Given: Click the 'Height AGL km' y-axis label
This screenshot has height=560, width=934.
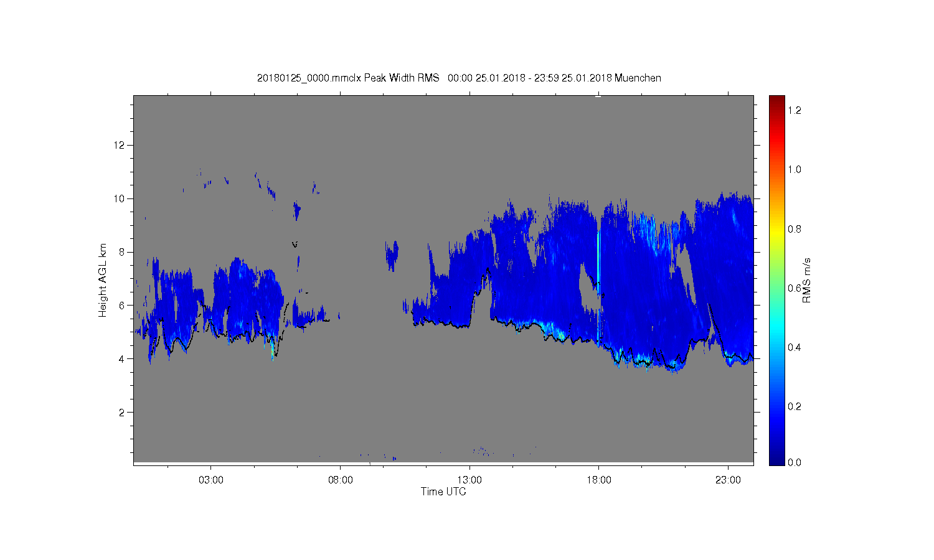Looking at the screenshot, I should coord(103,280).
